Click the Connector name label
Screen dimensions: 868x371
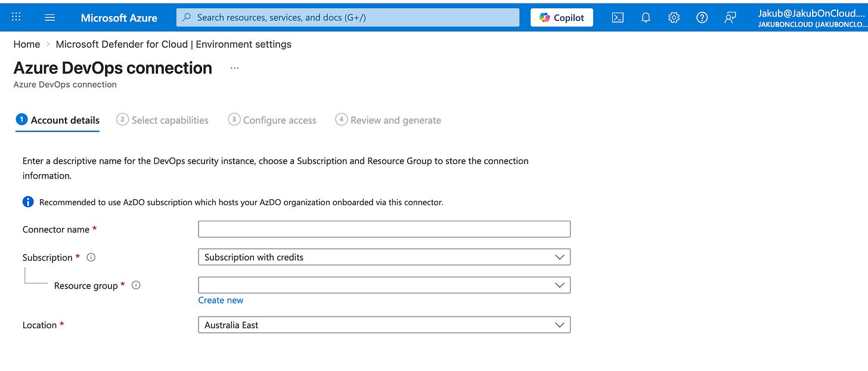(56, 230)
